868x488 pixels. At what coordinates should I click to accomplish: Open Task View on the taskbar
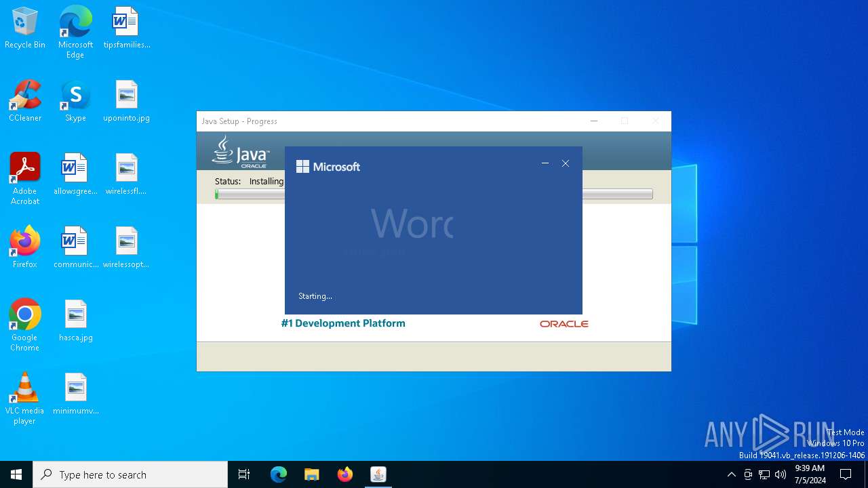coord(244,474)
